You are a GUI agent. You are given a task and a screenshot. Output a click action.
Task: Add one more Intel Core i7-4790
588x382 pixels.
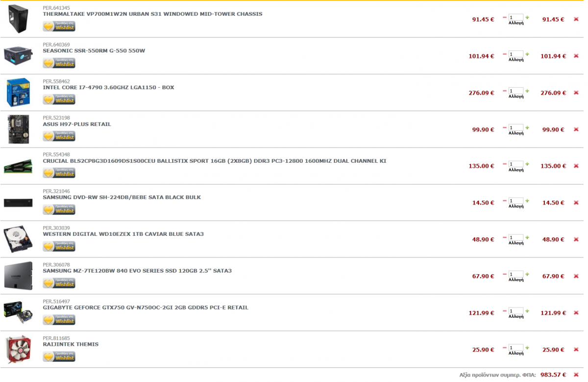click(x=527, y=91)
